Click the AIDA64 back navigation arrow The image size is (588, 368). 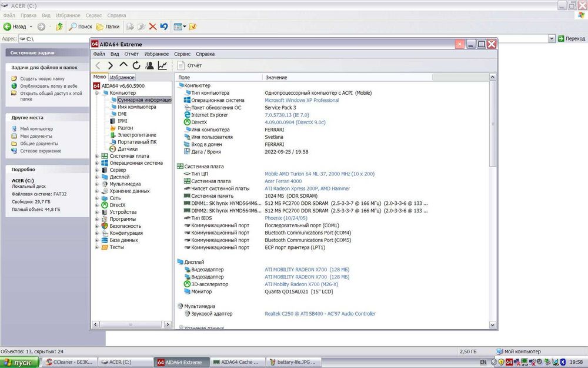pos(98,65)
